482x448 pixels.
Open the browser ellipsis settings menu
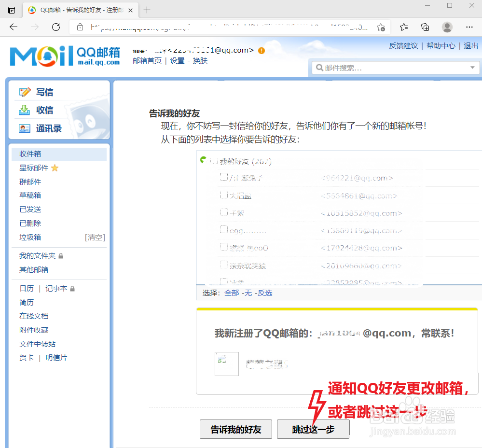(469, 28)
